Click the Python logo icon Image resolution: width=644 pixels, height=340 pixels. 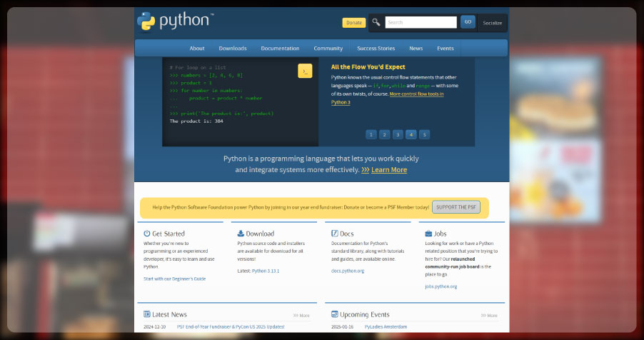point(146,22)
